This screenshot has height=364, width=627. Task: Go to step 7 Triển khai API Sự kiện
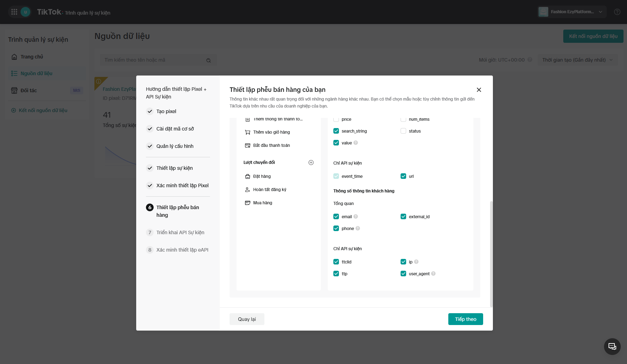(x=180, y=232)
